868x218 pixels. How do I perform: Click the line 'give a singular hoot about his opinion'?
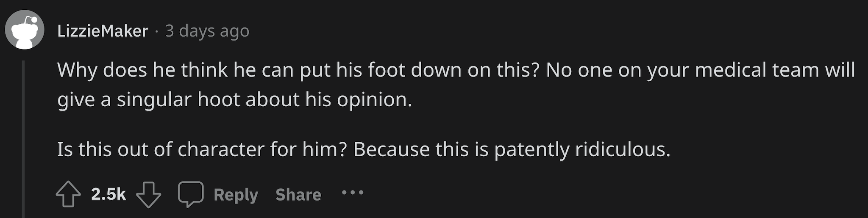click(234, 99)
